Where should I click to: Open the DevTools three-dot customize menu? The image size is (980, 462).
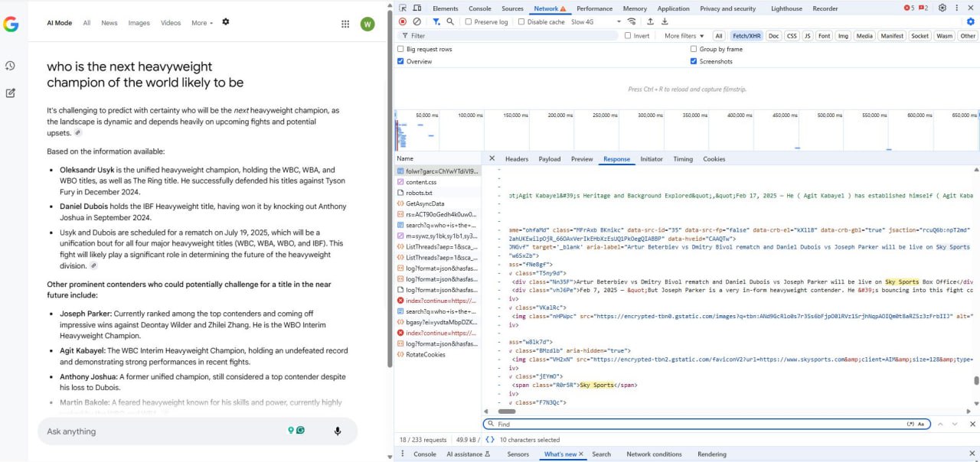point(956,8)
